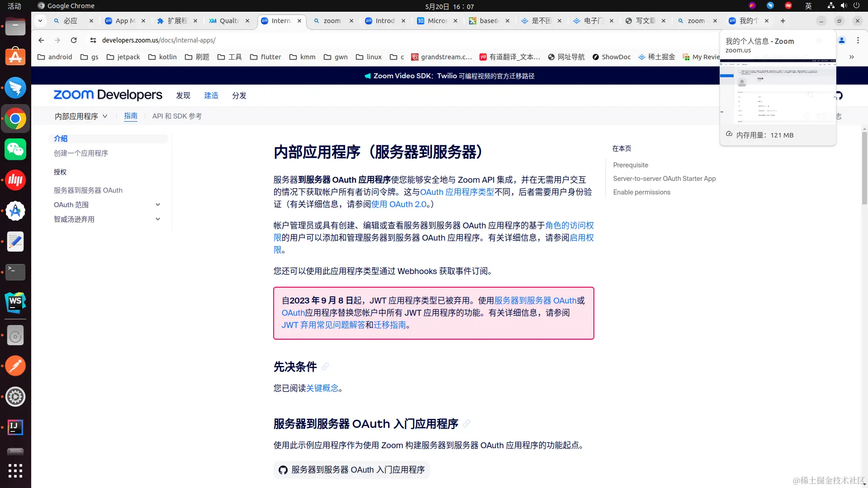Viewport: 868px width, 488px height.
Task: Open the system power menu
Action: click(x=856, y=6)
